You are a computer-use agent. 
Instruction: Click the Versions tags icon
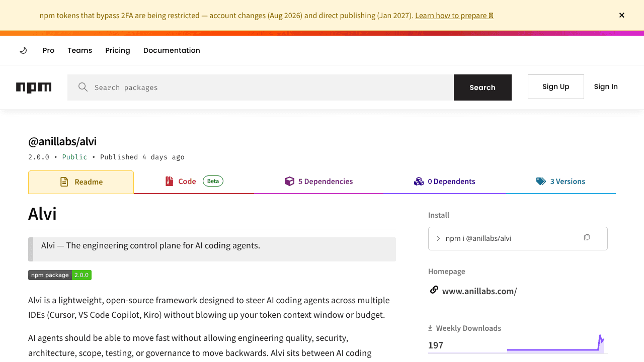click(541, 182)
